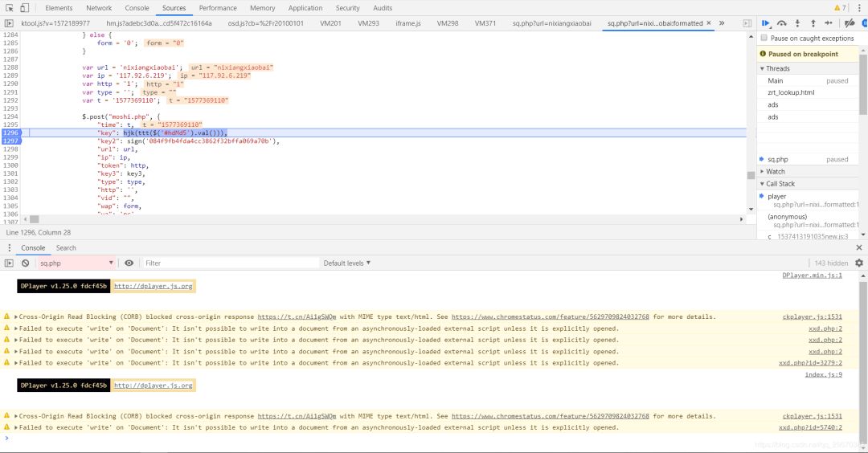Step into next function call
The width and height of the screenshot is (868, 453).
tap(798, 24)
